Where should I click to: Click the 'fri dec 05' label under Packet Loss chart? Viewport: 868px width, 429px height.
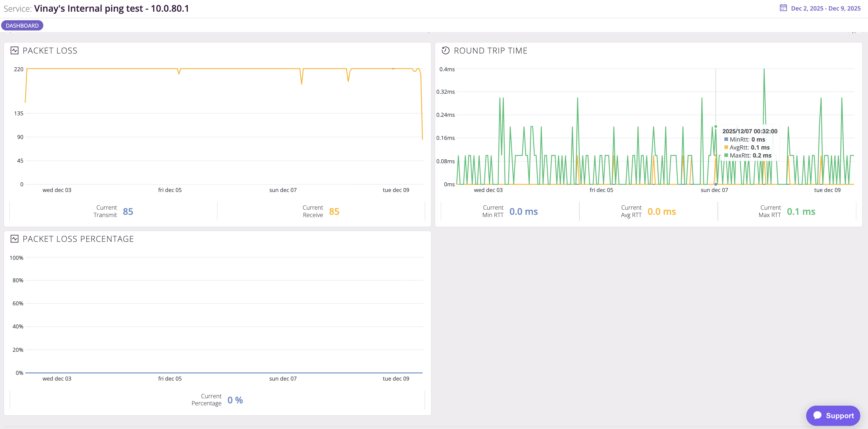(170, 190)
